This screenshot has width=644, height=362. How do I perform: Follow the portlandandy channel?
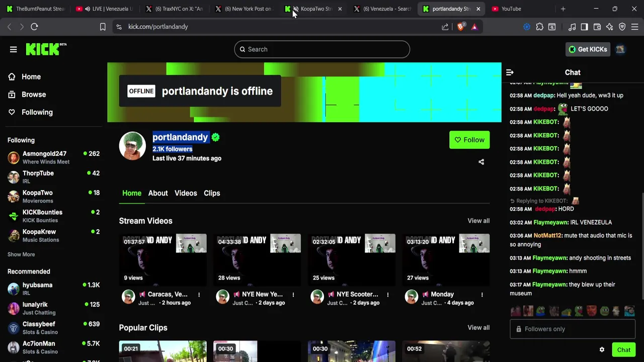[x=469, y=140]
